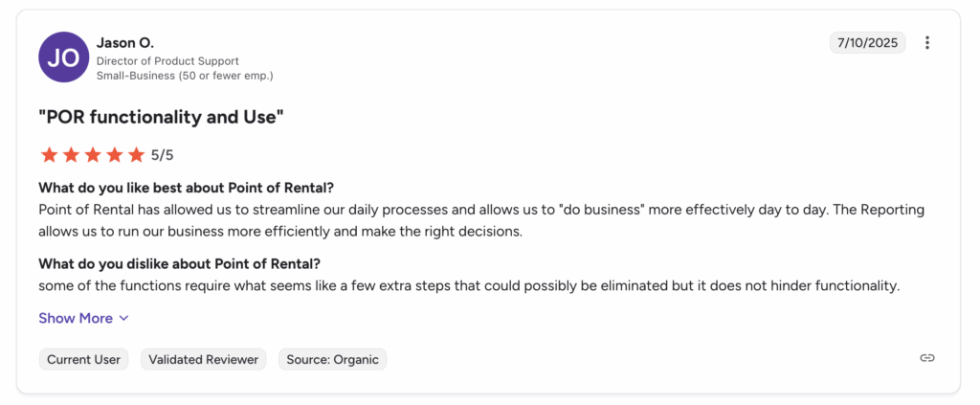This screenshot has height=405, width=980.
Task: Copy the review link via chain icon
Action: coord(926,358)
